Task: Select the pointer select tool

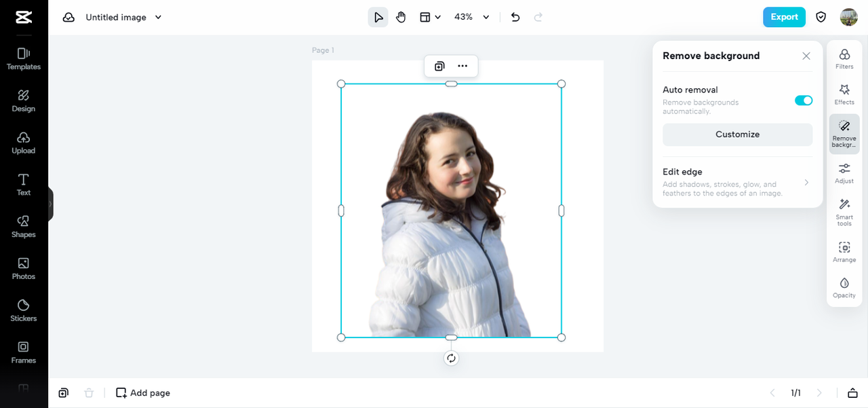Action: coord(378,17)
